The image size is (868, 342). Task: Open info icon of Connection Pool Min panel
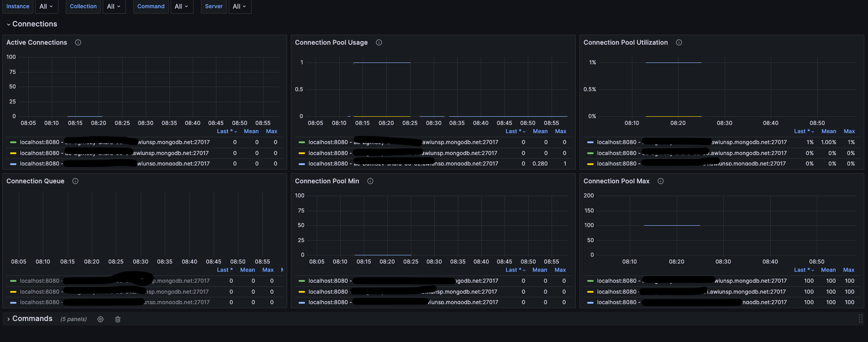tap(370, 181)
